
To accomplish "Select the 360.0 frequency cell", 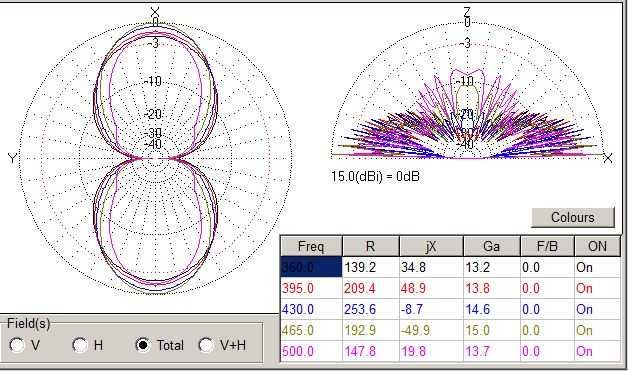I will [x=312, y=267].
